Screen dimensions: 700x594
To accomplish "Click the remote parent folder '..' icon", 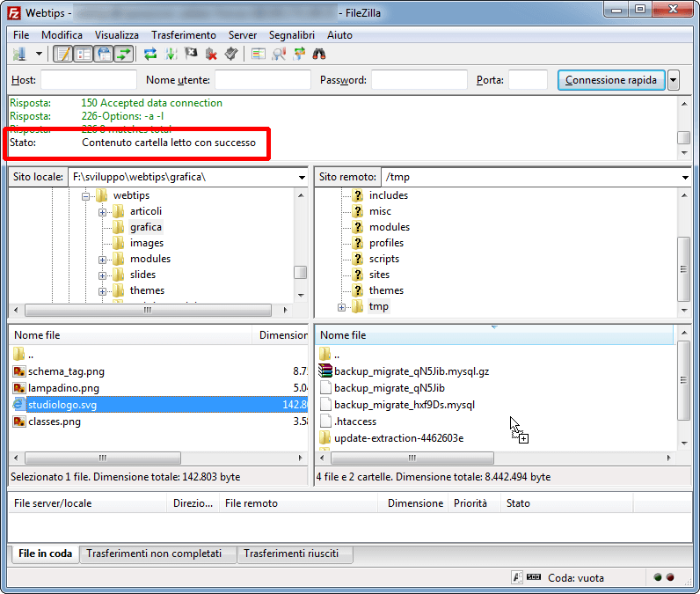I will pos(325,355).
